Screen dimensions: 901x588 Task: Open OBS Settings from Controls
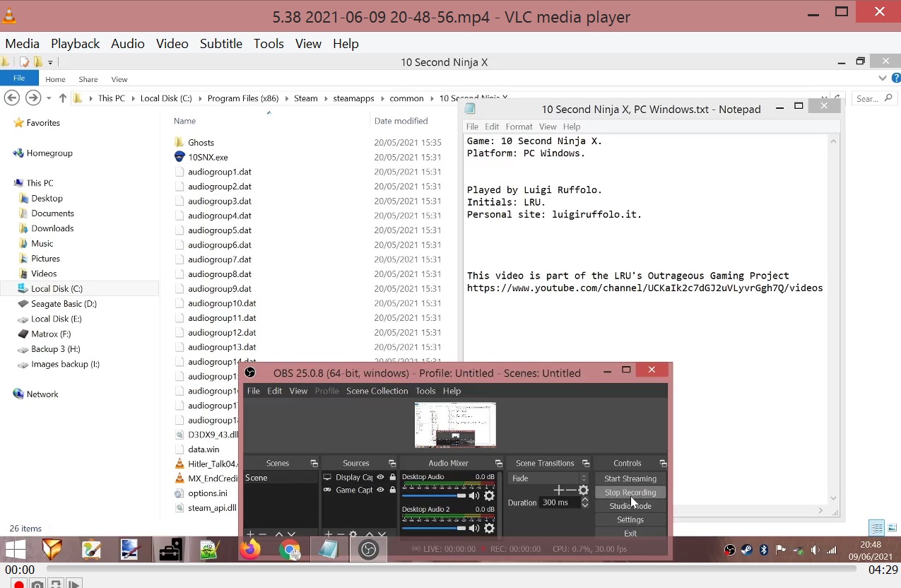click(x=630, y=519)
